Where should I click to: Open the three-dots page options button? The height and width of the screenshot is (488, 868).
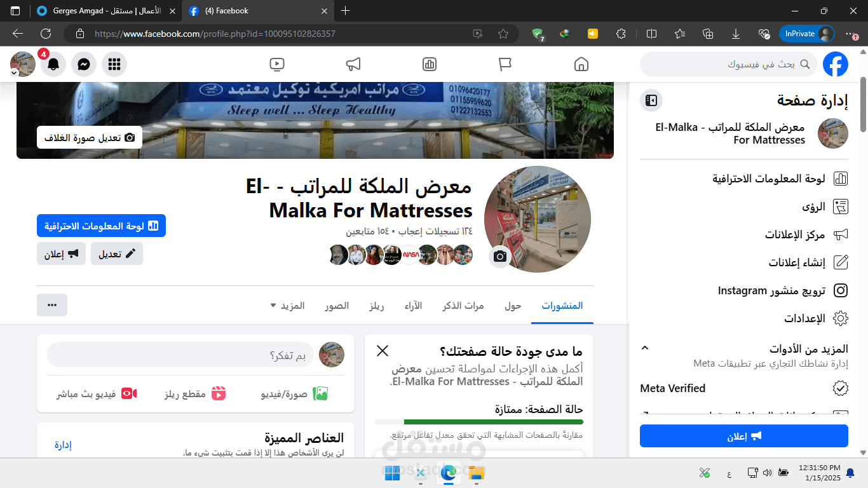pos(52,305)
